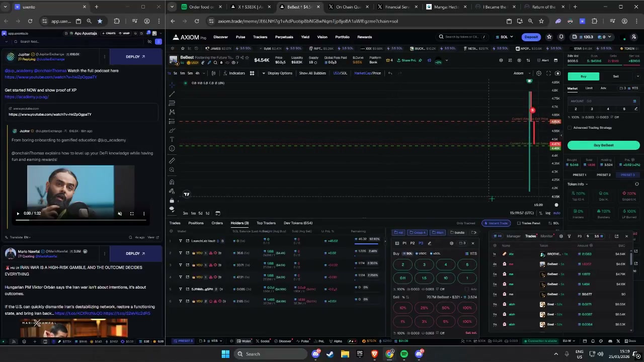The height and width of the screenshot is (362, 644).
Task: Open the Portfolio page in Axiom
Action: click(342, 37)
